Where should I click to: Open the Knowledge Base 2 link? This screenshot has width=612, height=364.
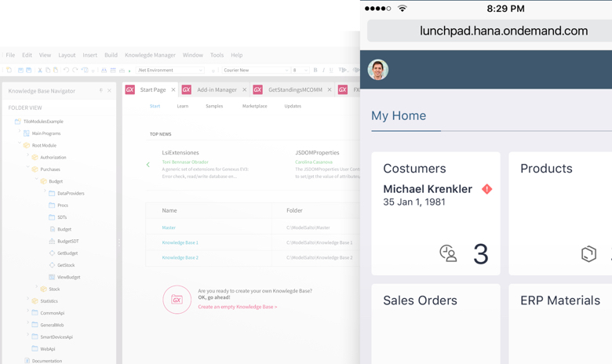tap(180, 257)
